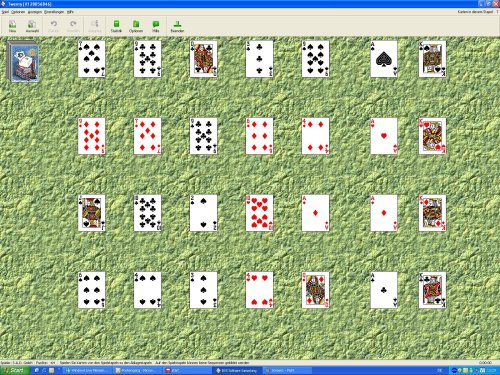500x375 pixels.
Task: Select the two of spades card
Action: 203,213
